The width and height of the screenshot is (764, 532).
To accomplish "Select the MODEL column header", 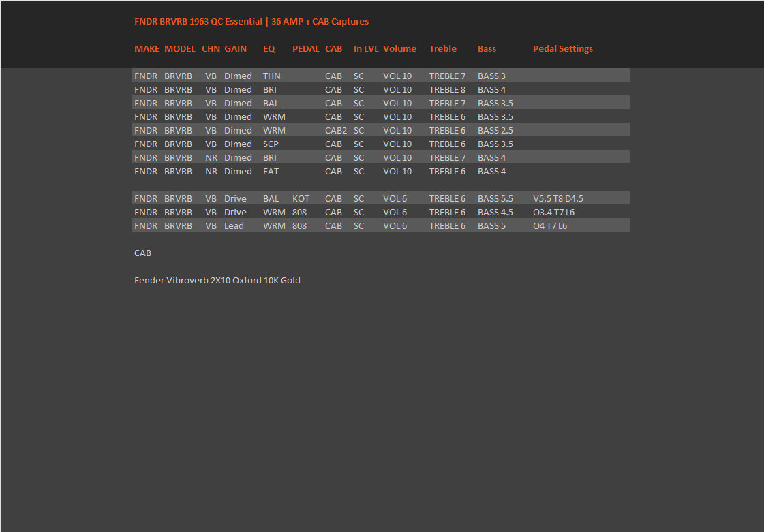I will (180, 49).
